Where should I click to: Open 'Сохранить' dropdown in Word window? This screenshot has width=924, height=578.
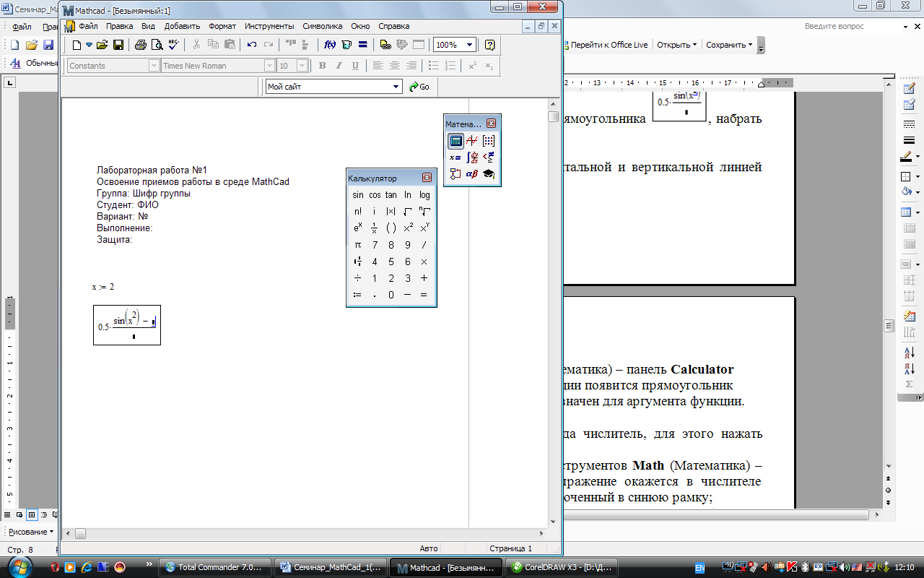729,45
